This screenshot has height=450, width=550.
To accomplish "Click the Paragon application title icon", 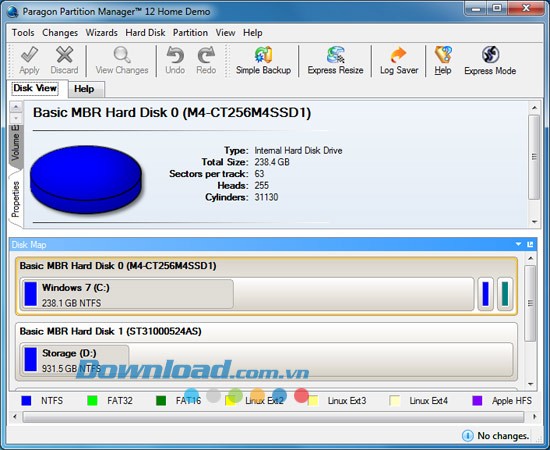I will coord(13,12).
